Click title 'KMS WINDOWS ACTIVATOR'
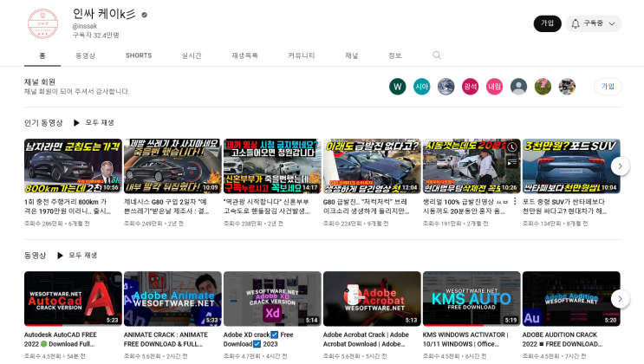 pos(465,340)
